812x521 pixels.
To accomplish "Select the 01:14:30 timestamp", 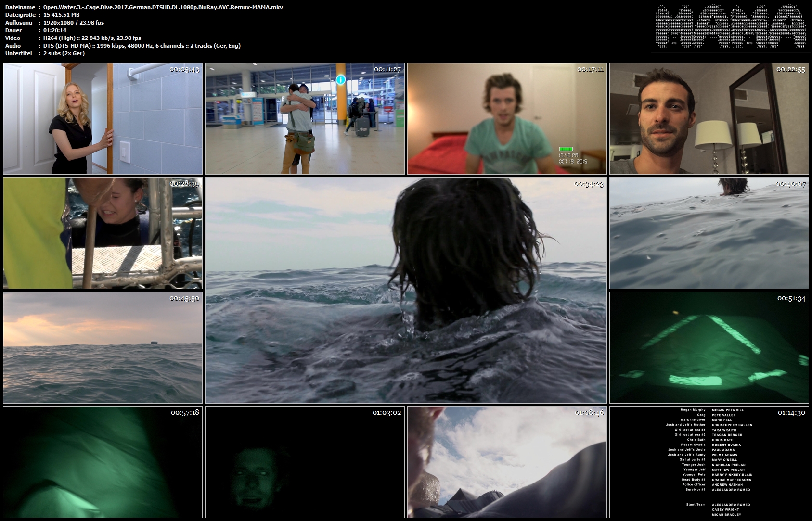I will [x=791, y=413].
